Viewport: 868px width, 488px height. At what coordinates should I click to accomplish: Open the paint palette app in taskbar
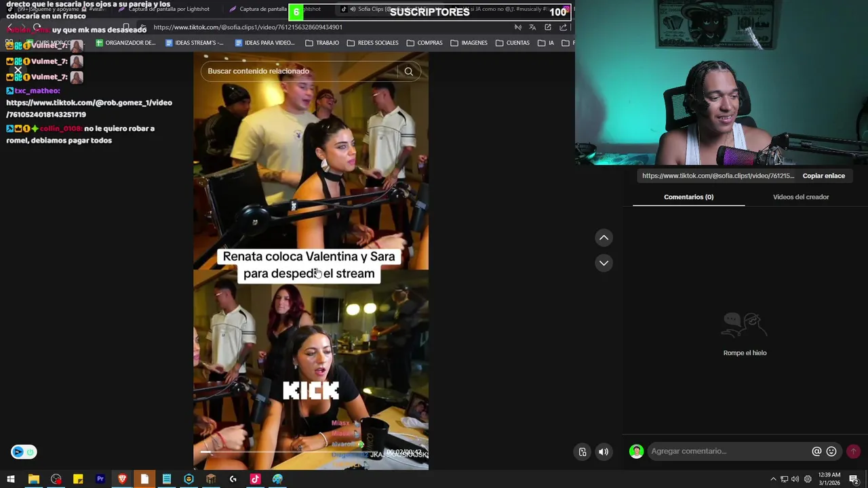point(277,479)
